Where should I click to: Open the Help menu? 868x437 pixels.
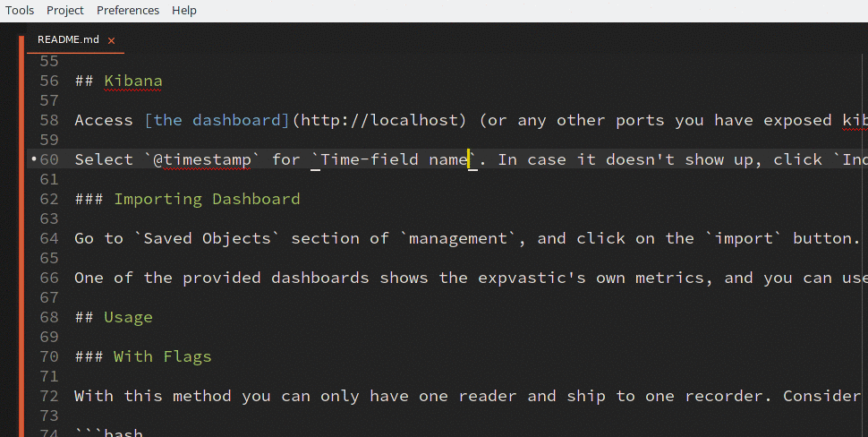[184, 10]
